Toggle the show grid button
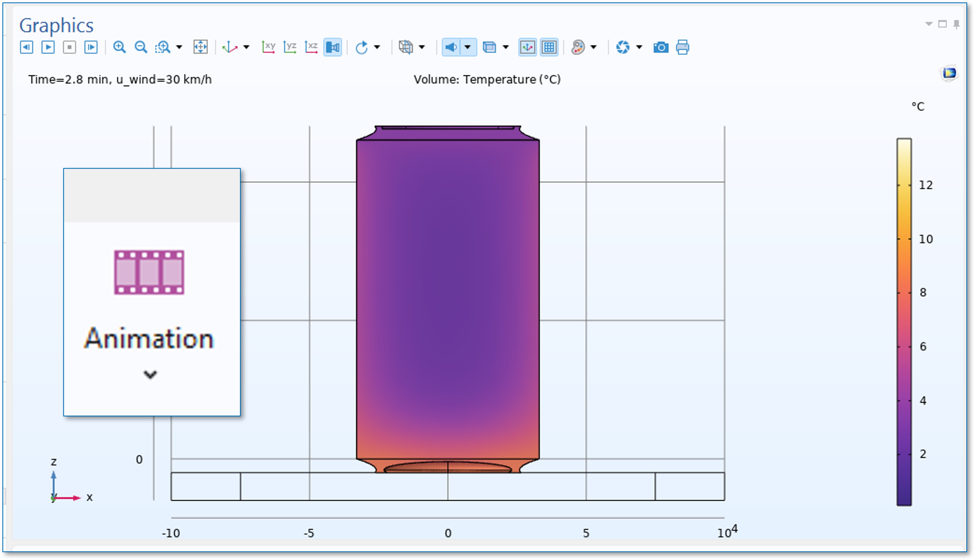975x560 pixels. pyautogui.click(x=549, y=47)
